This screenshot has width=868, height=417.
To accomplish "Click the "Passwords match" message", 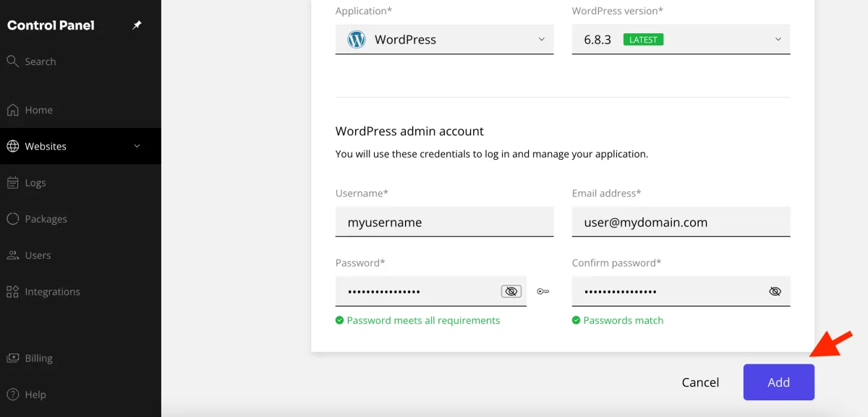I will (x=624, y=320).
